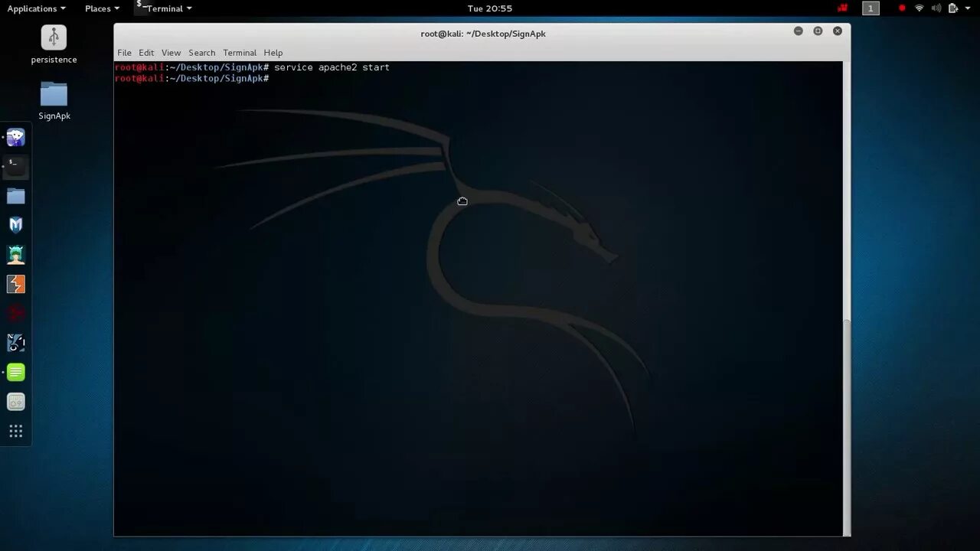The image size is (980, 551).
Task: Launch Burp Suite from the dock
Action: pyautogui.click(x=16, y=284)
